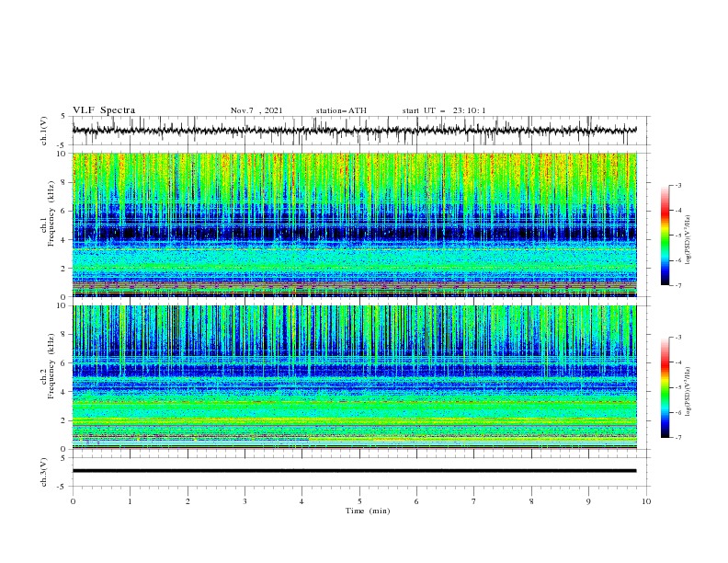Click inside the ch.1 spectrogram panel
This screenshot has height=563, width=728.
pyautogui.click(x=355, y=224)
